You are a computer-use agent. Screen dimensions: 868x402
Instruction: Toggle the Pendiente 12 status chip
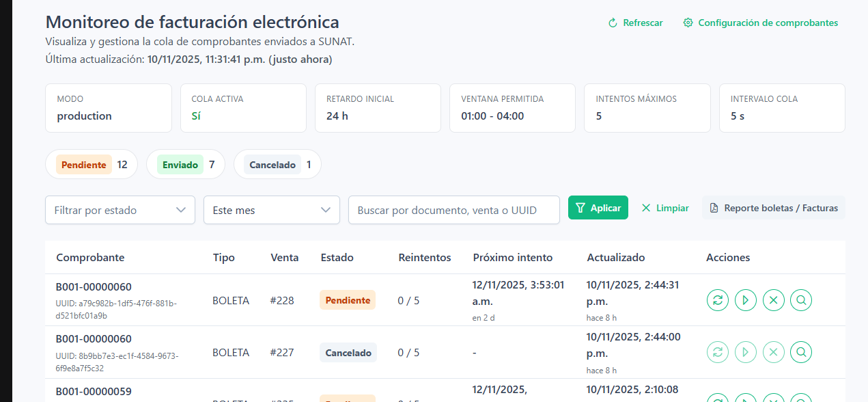92,164
